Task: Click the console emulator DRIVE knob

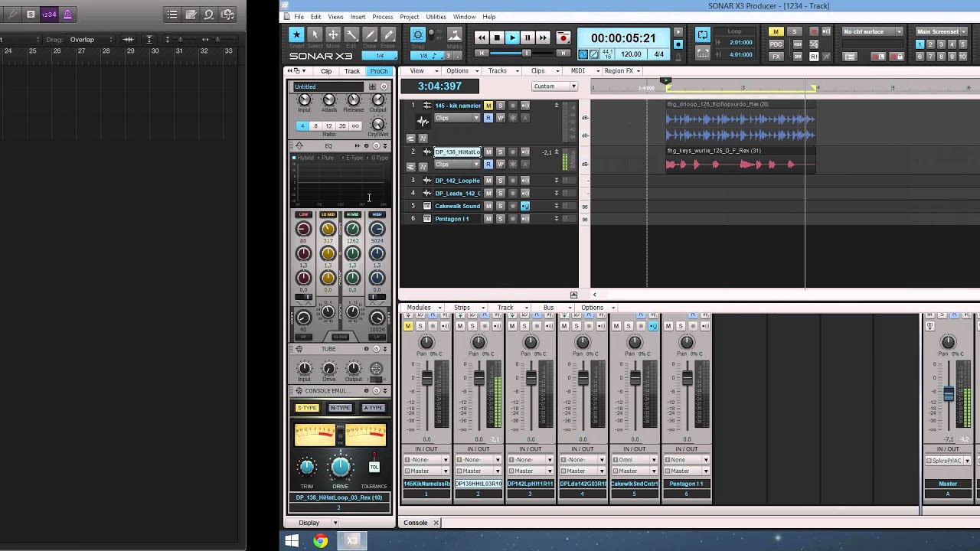Action: pyautogui.click(x=341, y=466)
